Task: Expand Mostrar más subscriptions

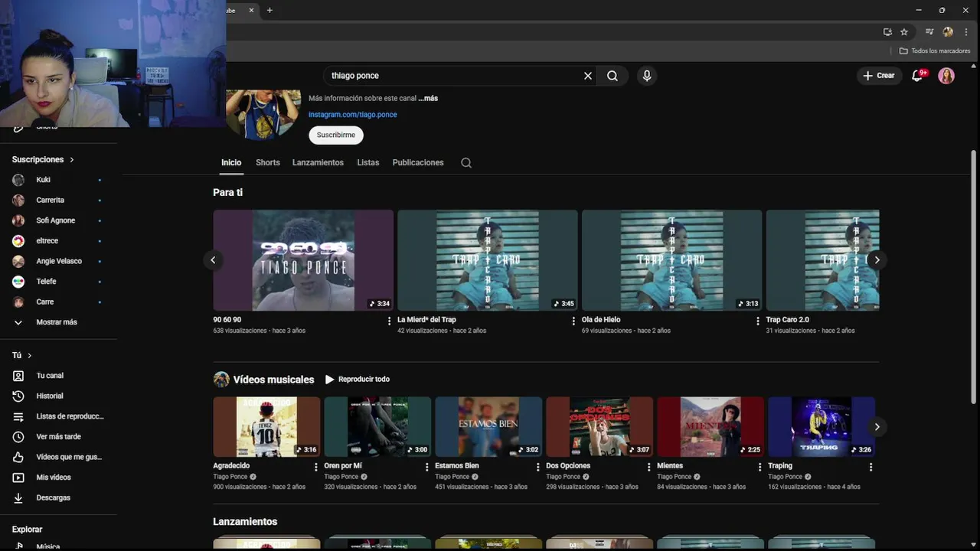Action: click(58, 322)
